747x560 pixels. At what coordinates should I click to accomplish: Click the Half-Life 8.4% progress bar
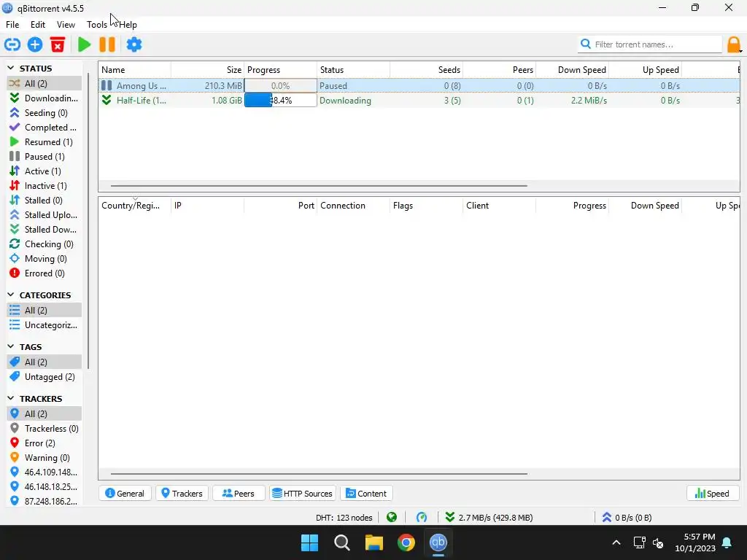tap(281, 101)
